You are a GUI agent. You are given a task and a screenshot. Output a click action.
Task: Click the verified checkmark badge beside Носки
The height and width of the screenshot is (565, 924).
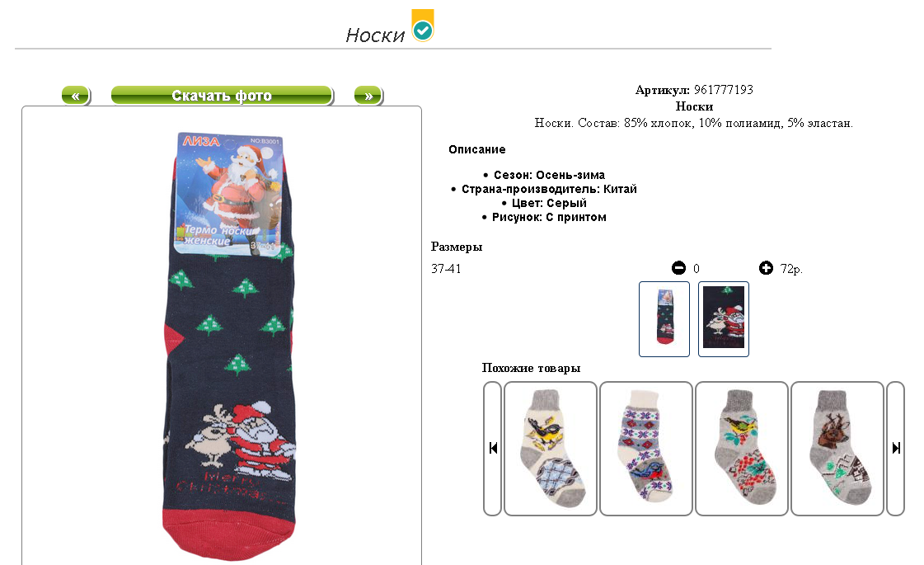423,26
